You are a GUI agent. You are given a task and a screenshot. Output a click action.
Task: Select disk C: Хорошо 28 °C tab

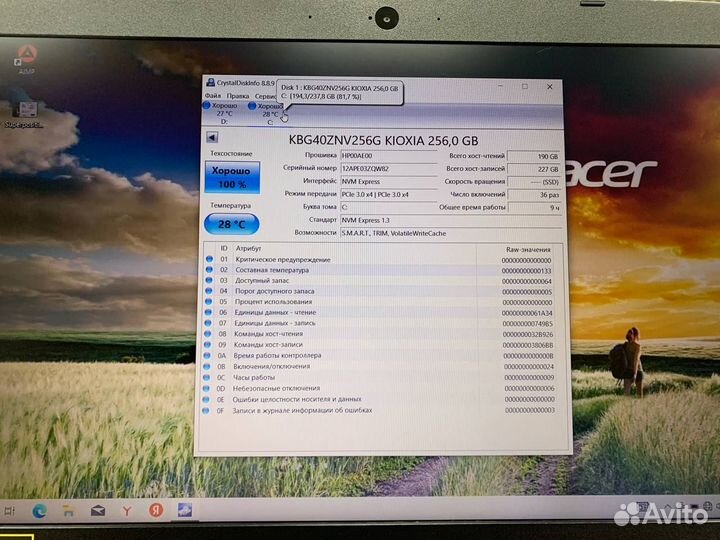pos(269,113)
